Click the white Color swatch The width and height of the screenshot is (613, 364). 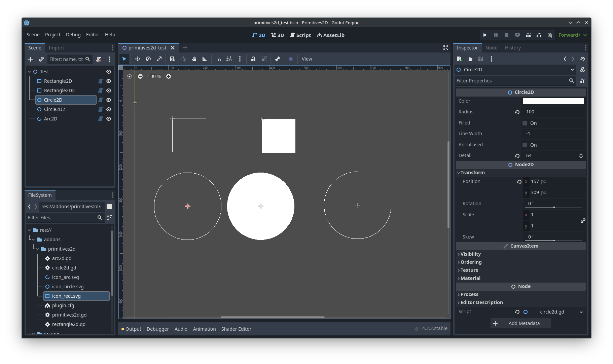coord(553,101)
